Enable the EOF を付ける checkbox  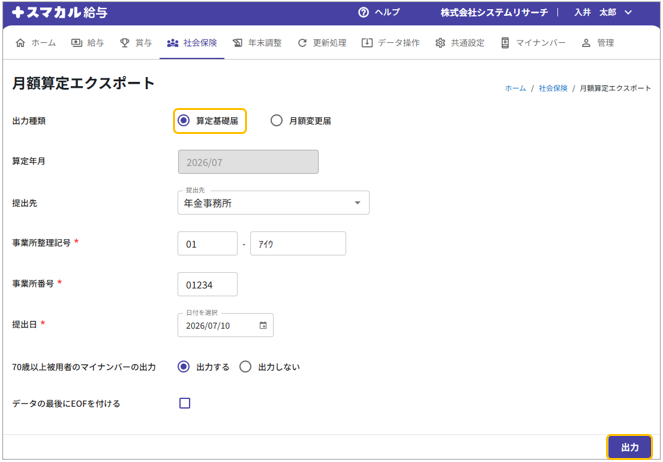pyautogui.click(x=185, y=403)
